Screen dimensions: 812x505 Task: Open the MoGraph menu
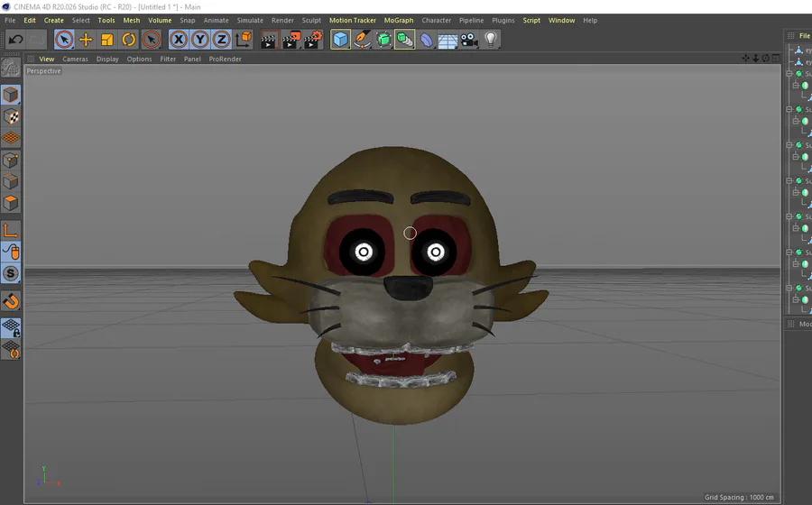pyautogui.click(x=399, y=20)
